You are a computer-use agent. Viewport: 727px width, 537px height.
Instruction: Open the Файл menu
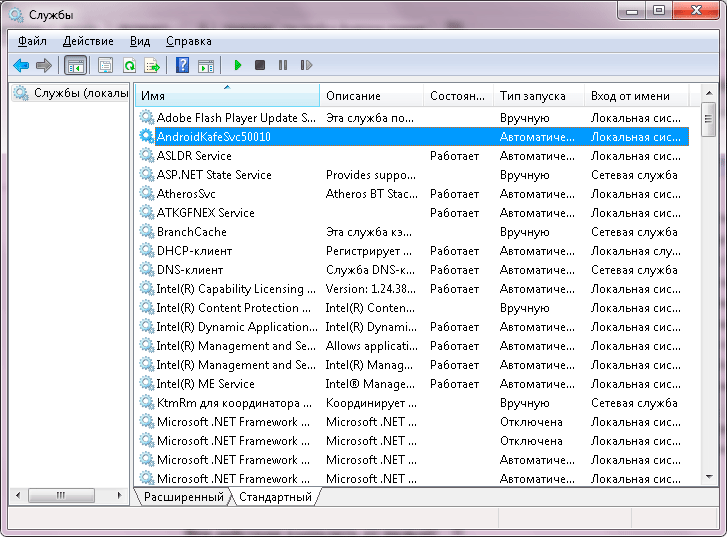coord(32,41)
